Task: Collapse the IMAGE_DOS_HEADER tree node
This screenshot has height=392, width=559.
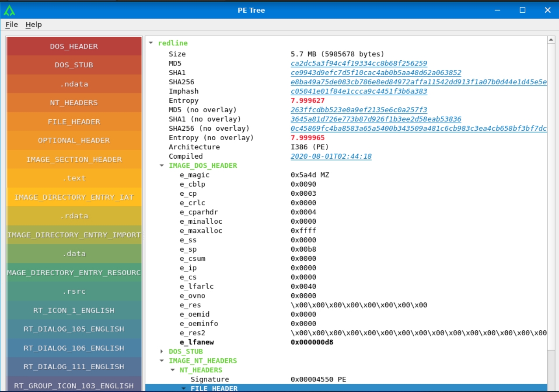Action: point(162,166)
